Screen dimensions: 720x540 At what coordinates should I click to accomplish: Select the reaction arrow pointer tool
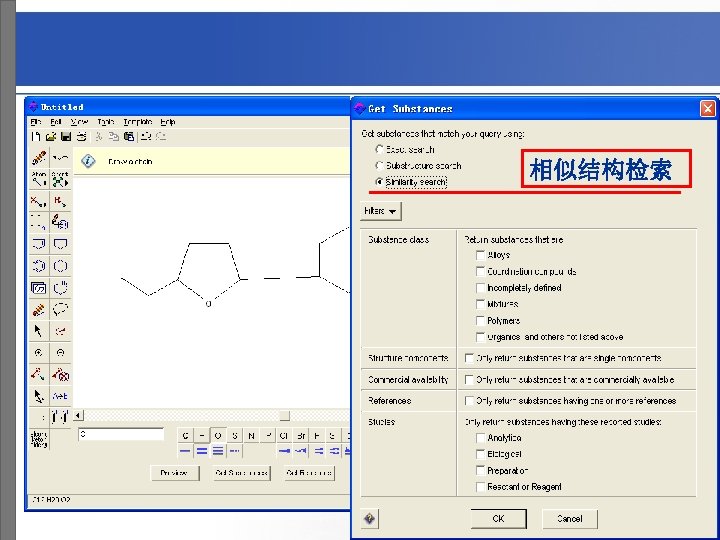[39, 396]
